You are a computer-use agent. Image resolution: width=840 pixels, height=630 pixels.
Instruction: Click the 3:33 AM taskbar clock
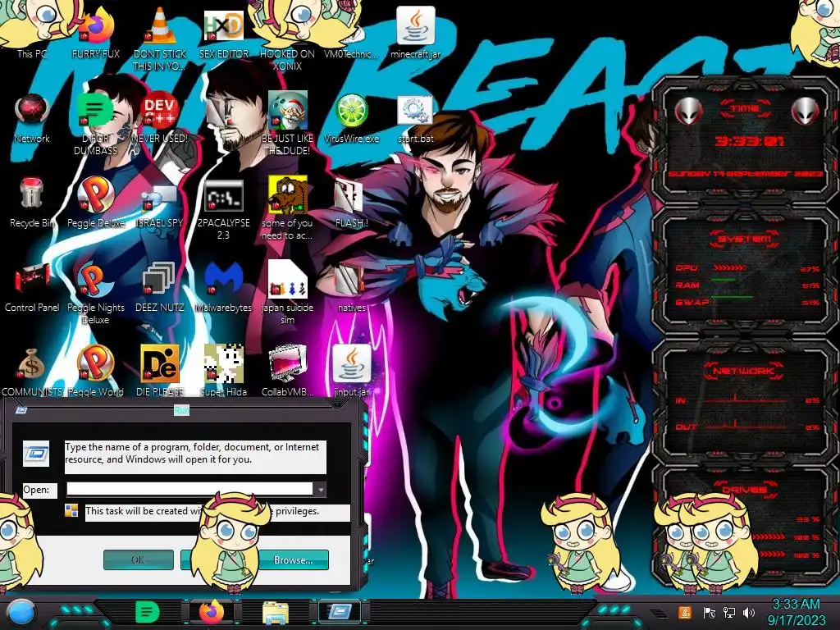point(796,612)
